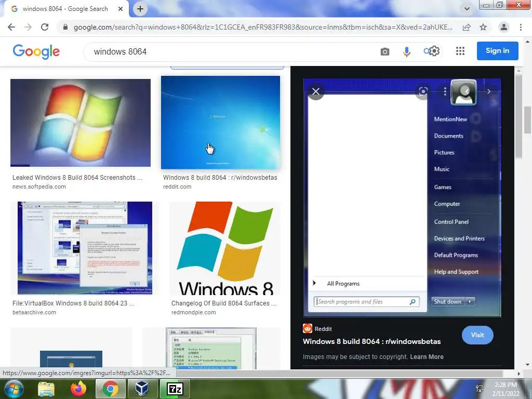Open 7-Zip from the taskbar
532x399 pixels.
[x=175, y=389]
